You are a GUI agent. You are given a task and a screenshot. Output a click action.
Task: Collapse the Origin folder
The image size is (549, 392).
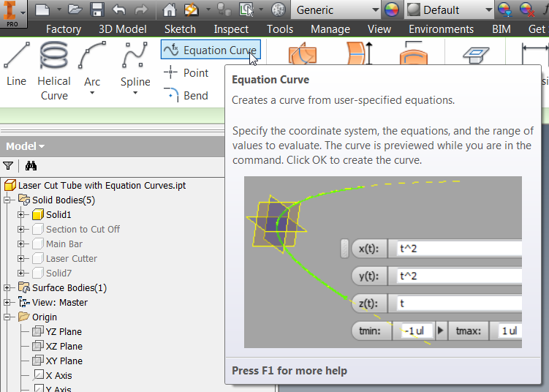7,317
